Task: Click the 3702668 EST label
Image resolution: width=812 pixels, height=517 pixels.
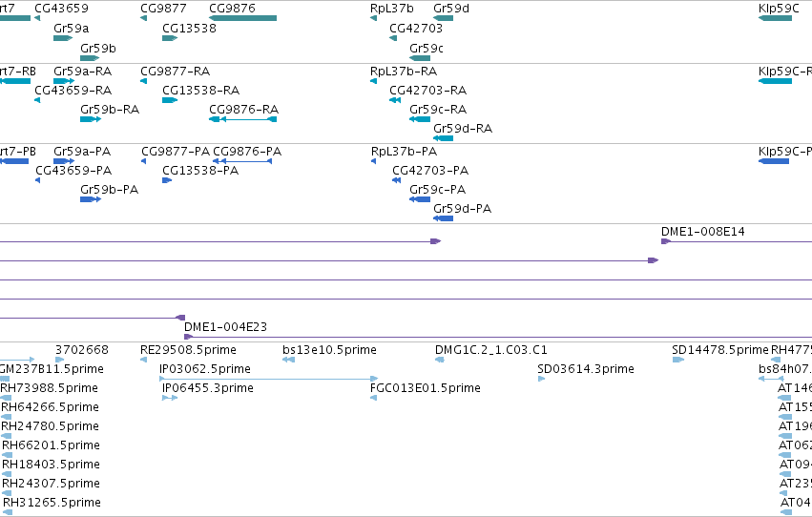Action: click(82, 350)
